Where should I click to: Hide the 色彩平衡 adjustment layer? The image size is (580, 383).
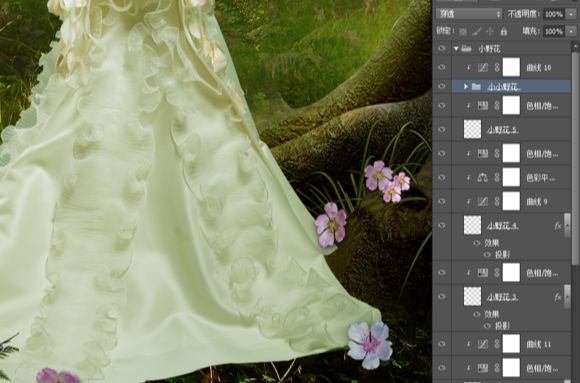point(442,178)
